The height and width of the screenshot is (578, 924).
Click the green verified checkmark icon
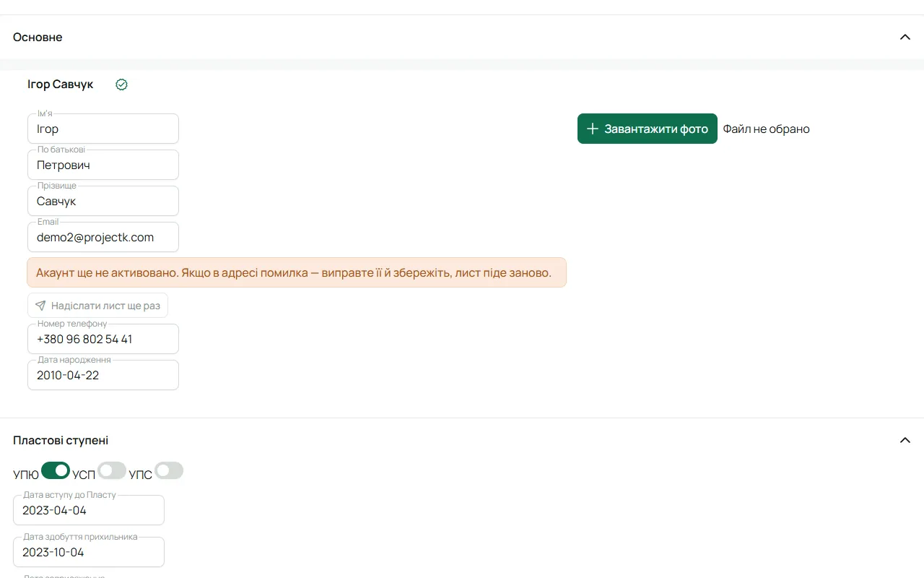(x=121, y=85)
